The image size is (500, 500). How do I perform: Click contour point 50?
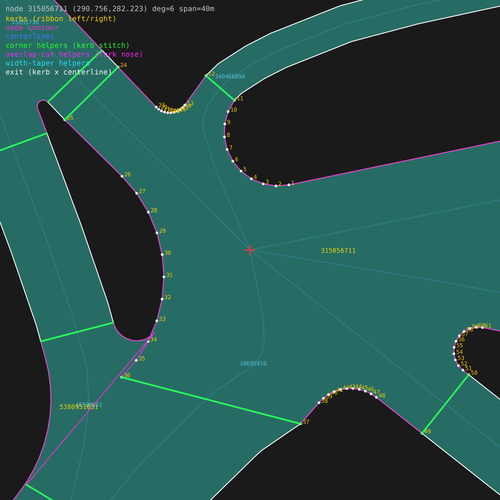click(468, 375)
